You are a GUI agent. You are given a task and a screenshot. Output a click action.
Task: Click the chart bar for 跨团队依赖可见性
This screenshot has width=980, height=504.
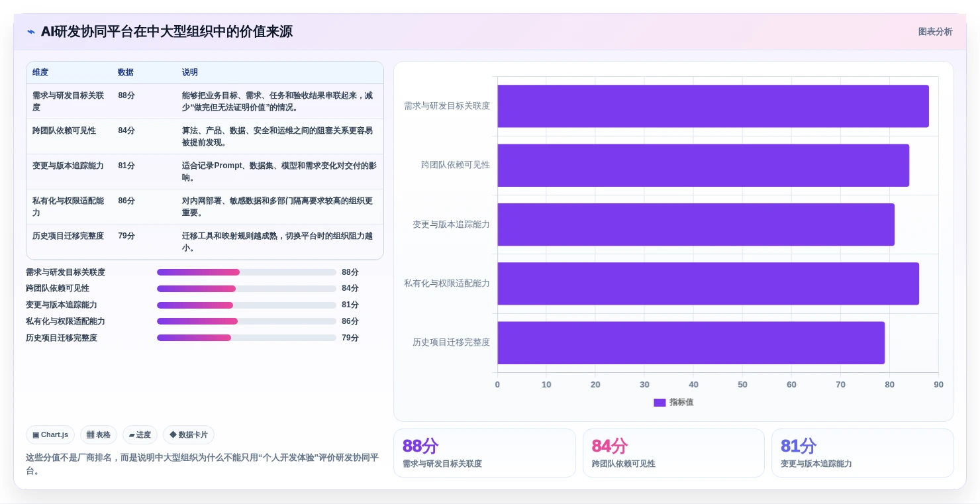click(703, 165)
